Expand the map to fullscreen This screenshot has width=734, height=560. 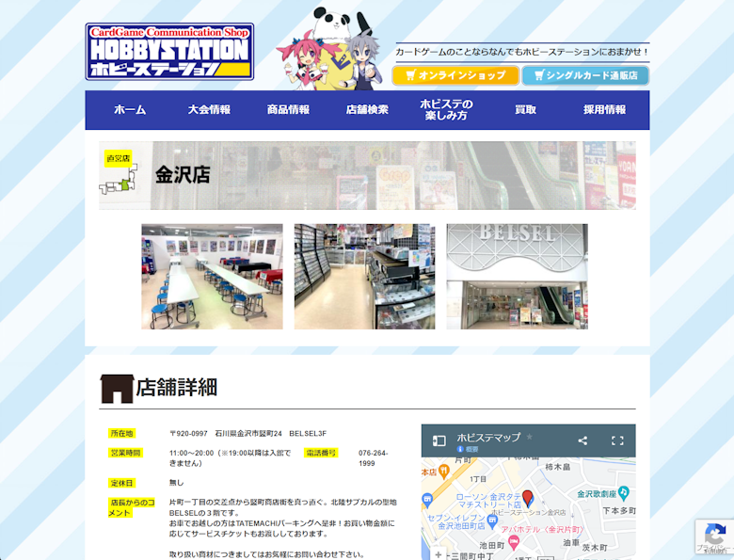[x=617, y=440]
